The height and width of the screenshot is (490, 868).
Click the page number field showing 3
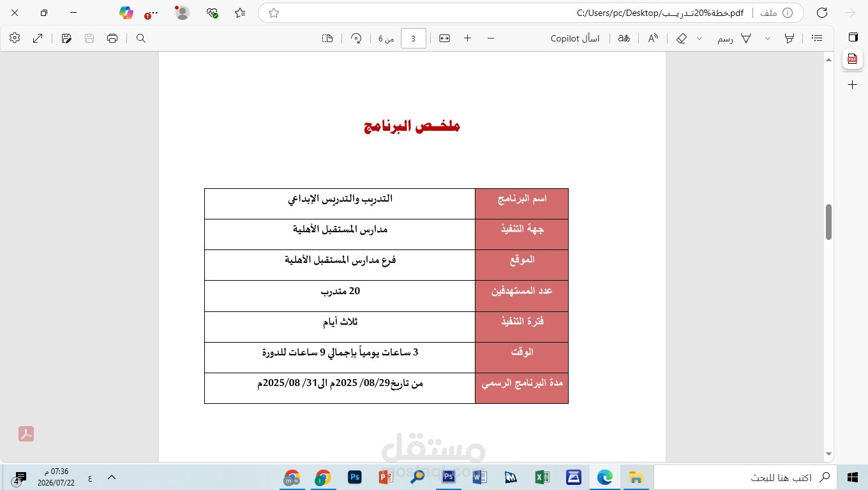(413, 38)
